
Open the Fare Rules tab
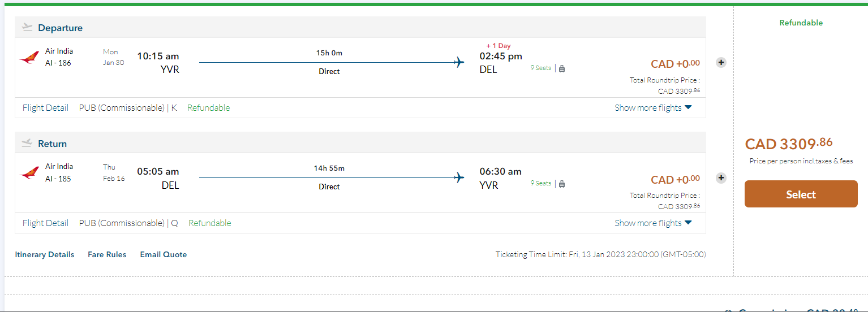point(107,254)
